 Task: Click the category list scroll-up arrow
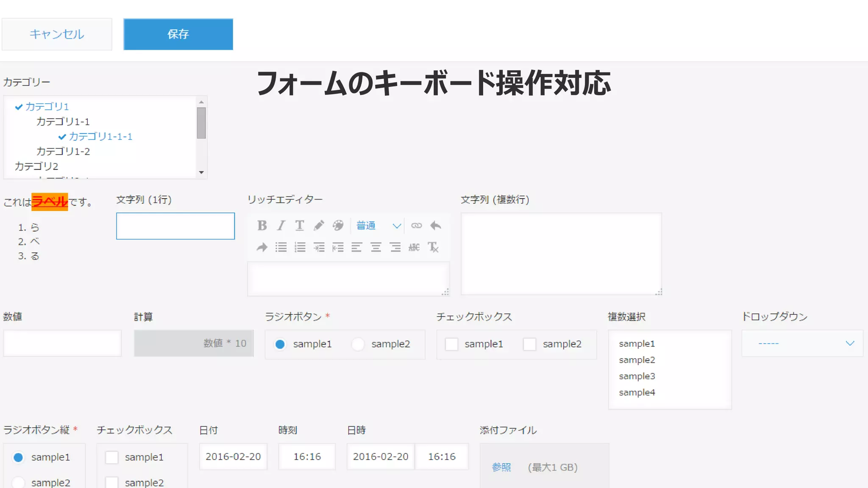pos(201,102)
